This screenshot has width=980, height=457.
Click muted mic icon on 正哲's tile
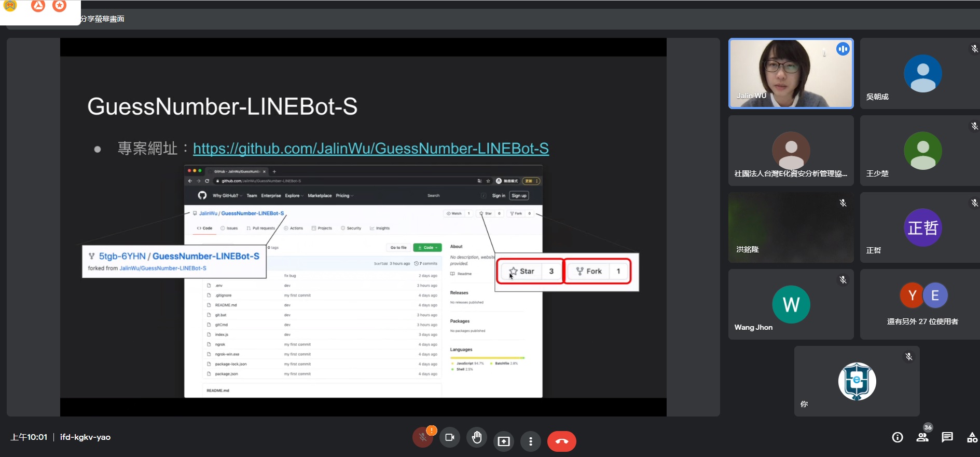[974, 203]
